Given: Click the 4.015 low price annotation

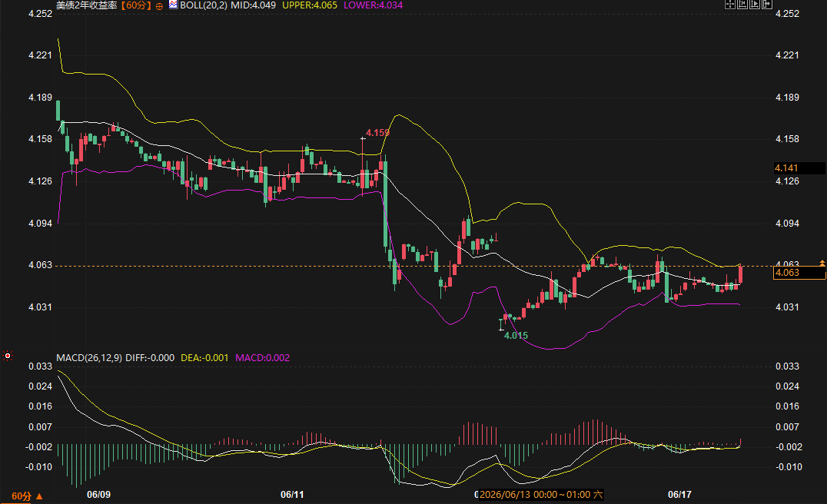Looking at the screenshot, I should tap(516, 335).
